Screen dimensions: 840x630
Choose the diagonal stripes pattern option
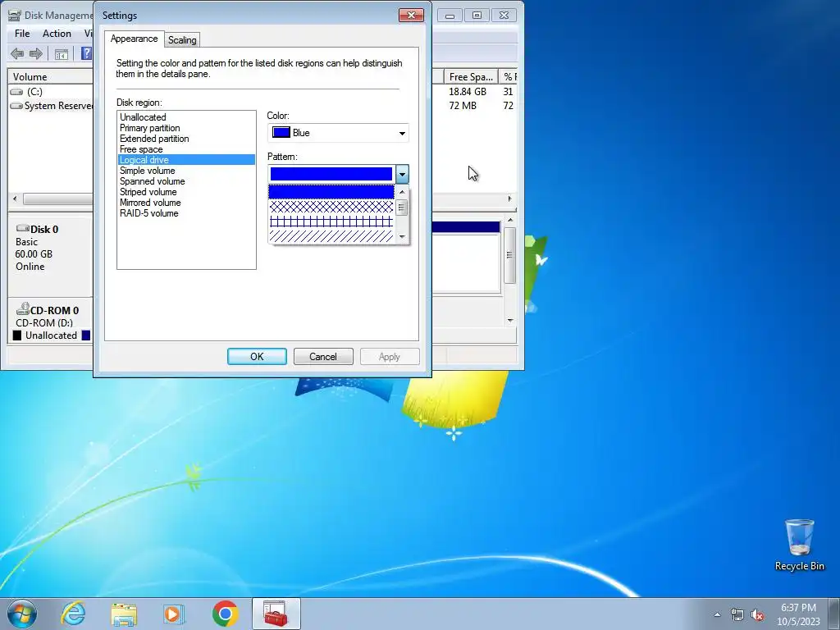(331, 235)
